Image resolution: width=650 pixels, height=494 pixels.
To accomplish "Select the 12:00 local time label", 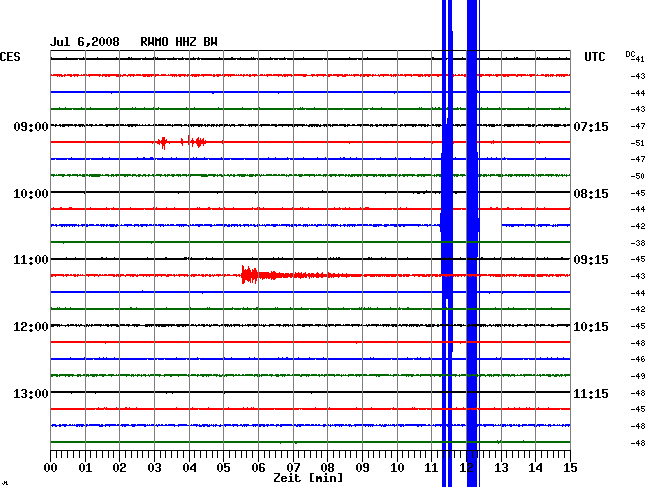I will click(31, 327).
